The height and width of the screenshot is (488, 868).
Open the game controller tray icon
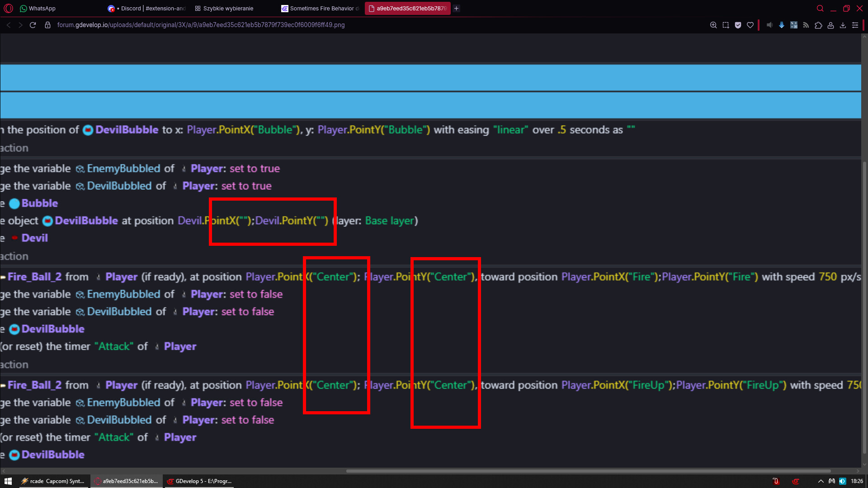pos(831,481)
